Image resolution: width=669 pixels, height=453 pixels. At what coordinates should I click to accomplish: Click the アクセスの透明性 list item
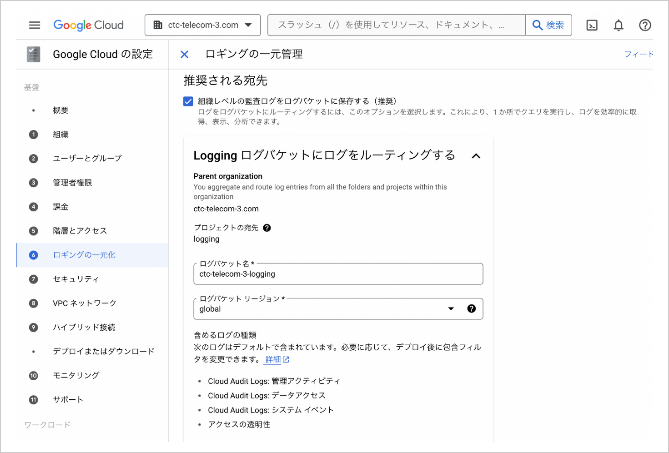click(239, 424)
